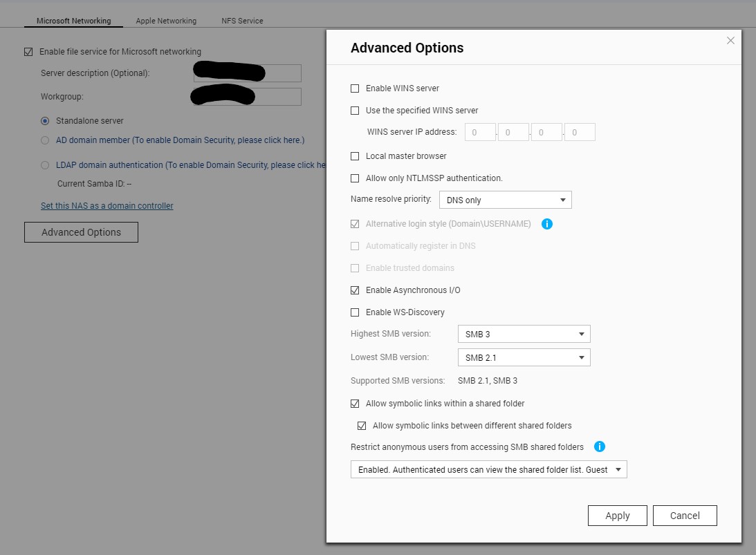Click the Cancel button
The height and width of the screenshot is (555, 756).
coord(685,516)
